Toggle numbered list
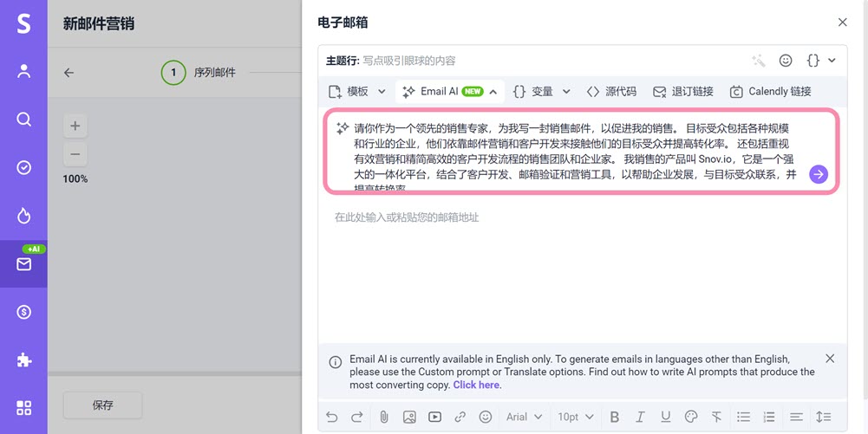 click(x=769, y=417)
